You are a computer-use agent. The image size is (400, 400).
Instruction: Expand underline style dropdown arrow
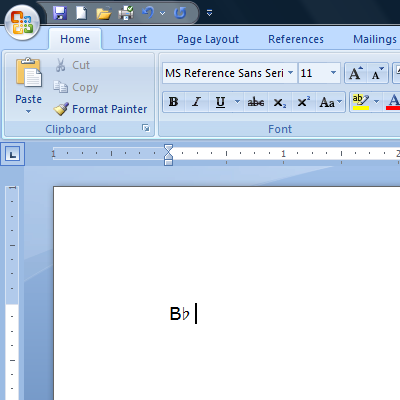coord(237,101)
